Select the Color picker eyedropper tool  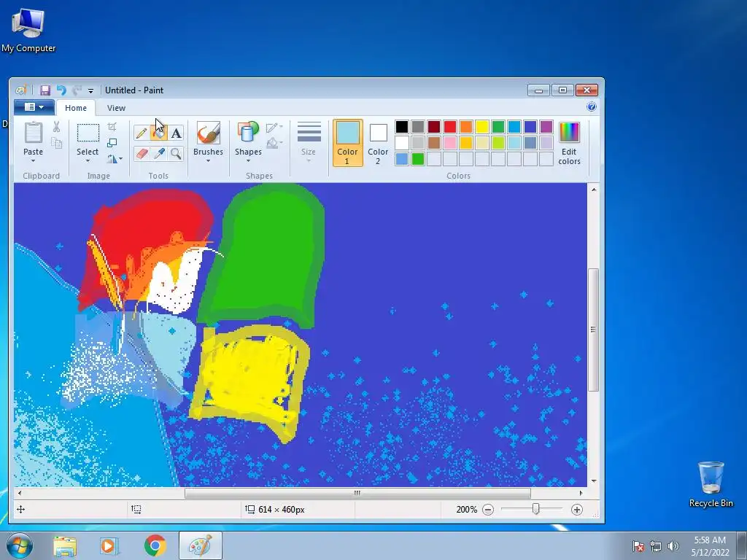pos(159,153)
